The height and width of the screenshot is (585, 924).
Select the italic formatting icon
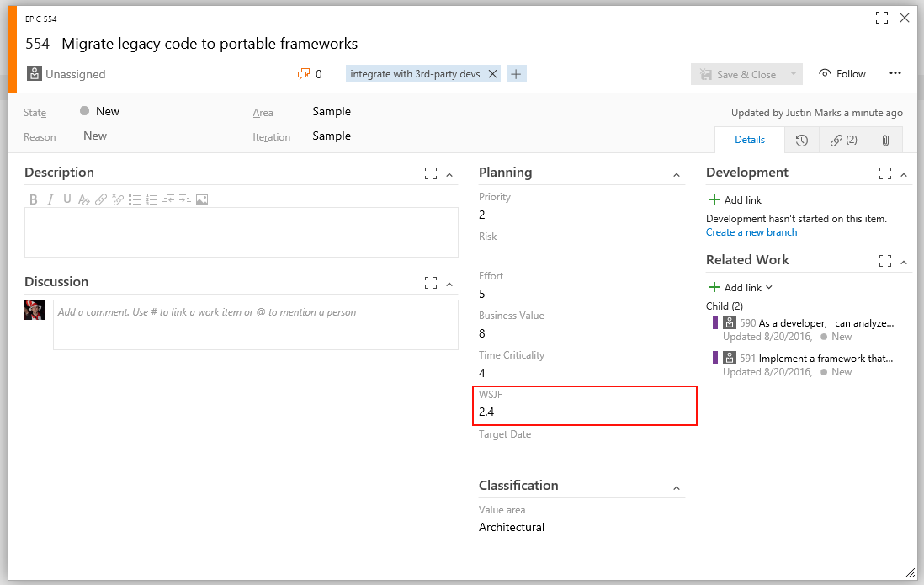click(x=50, y=199)
